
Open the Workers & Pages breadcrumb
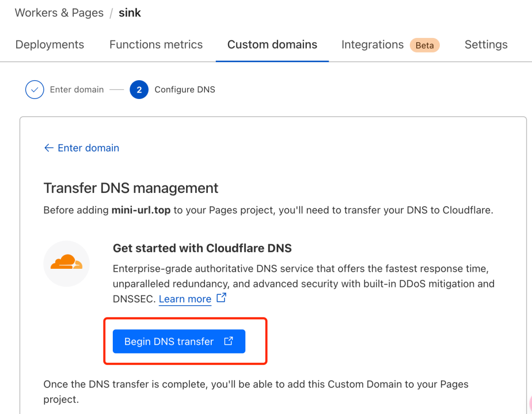pos(59,13)
